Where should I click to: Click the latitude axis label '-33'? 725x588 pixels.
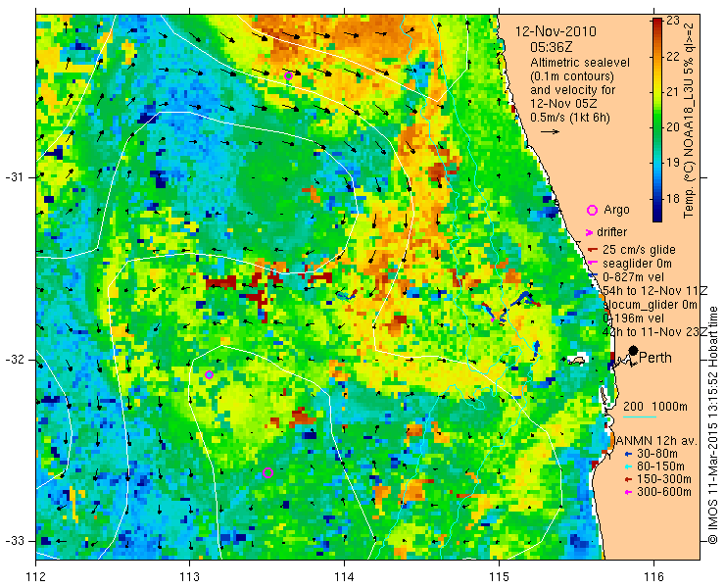coord(15,540)
